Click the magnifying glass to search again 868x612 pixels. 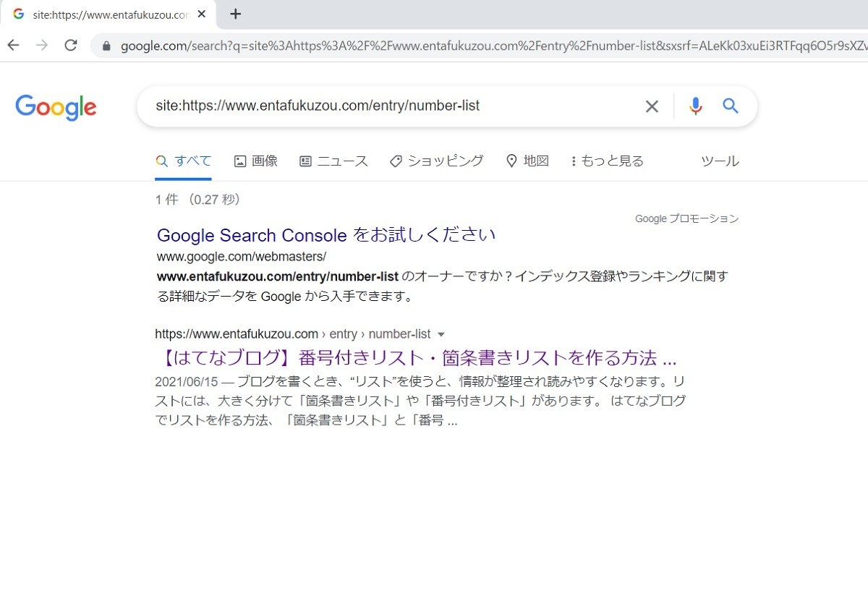731,106
